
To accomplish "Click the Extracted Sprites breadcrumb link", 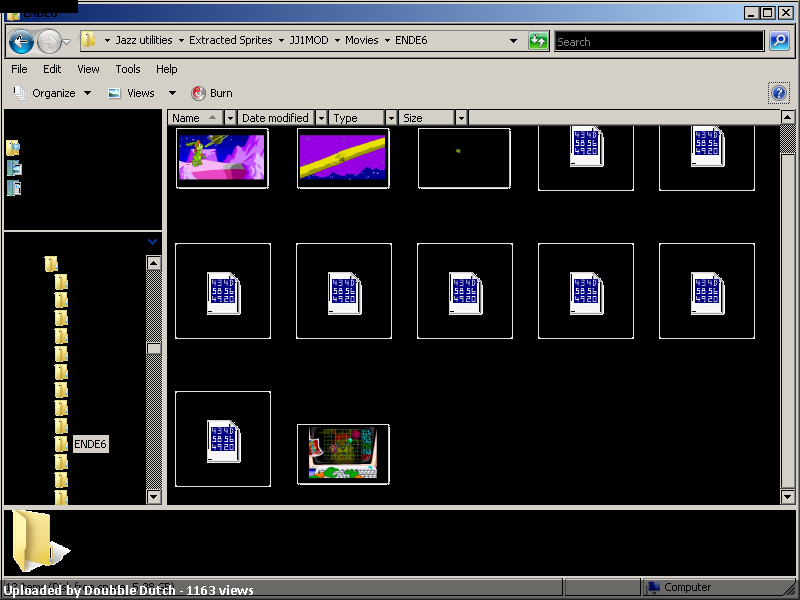I will coord(230,41).
